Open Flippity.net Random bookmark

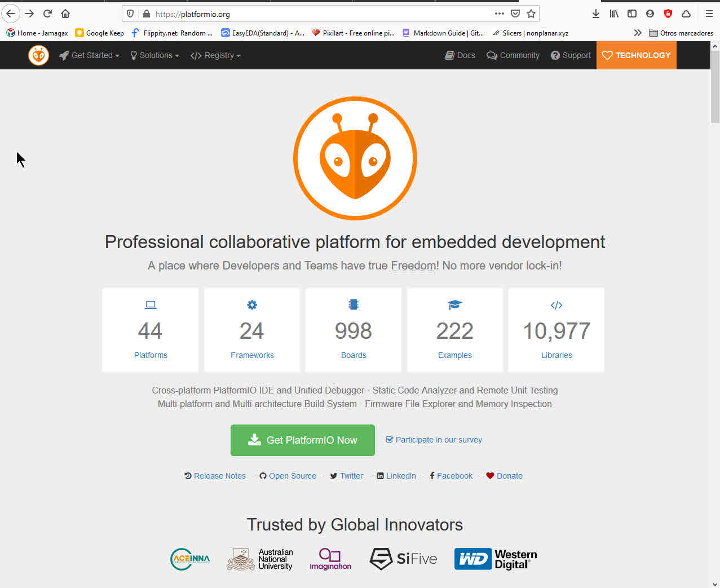tap(172, 33)
